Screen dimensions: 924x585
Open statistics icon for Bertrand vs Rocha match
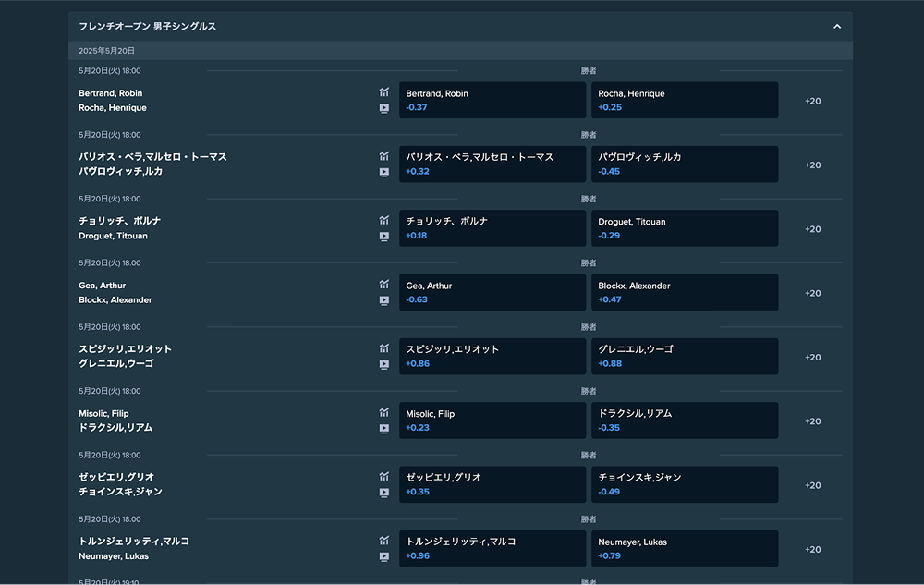[x=384, y=91]
